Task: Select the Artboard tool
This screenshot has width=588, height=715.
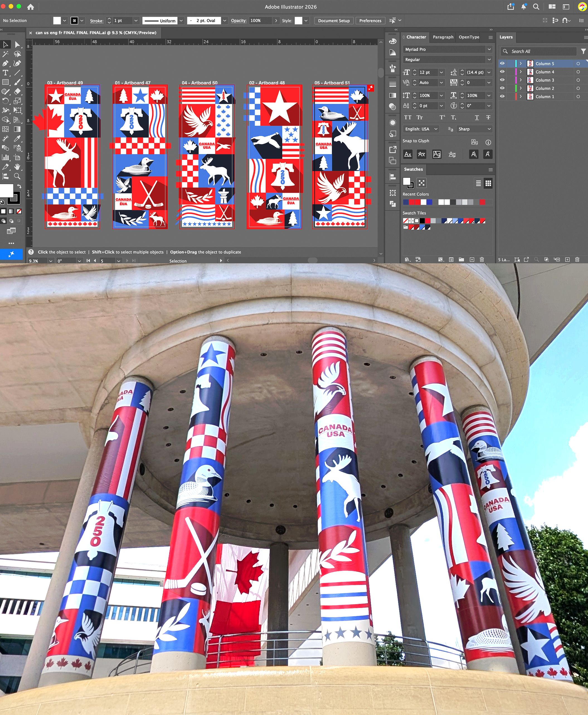Action: [x=18, y=157]
